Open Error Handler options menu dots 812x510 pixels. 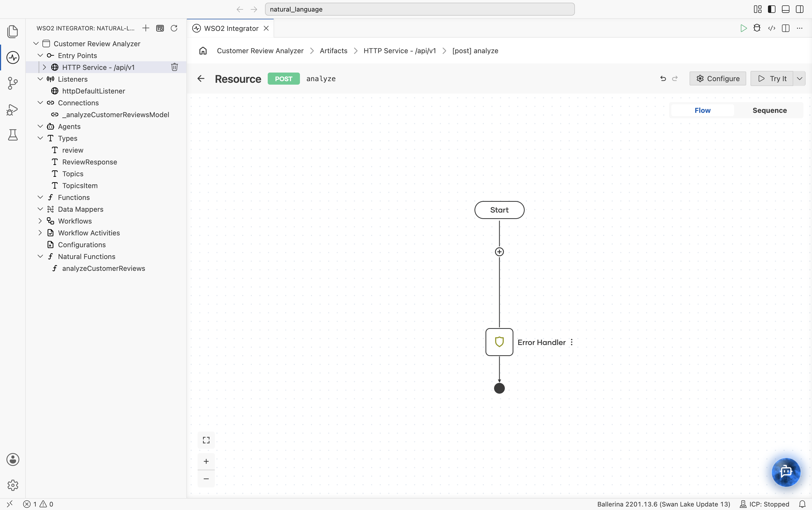tap(572, 342)
